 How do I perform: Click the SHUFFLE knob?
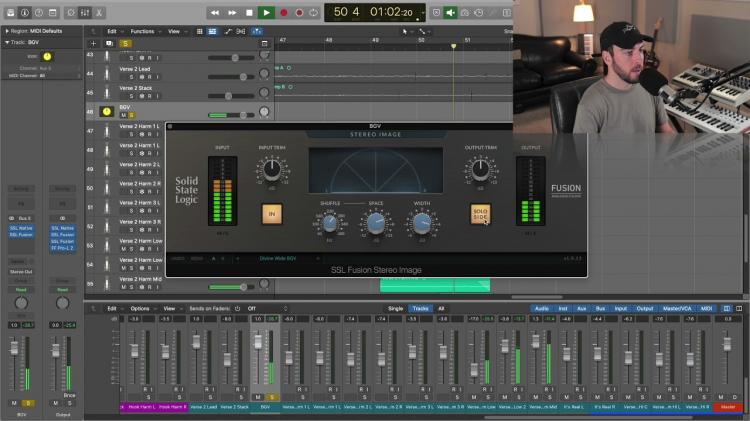[330, 223]
